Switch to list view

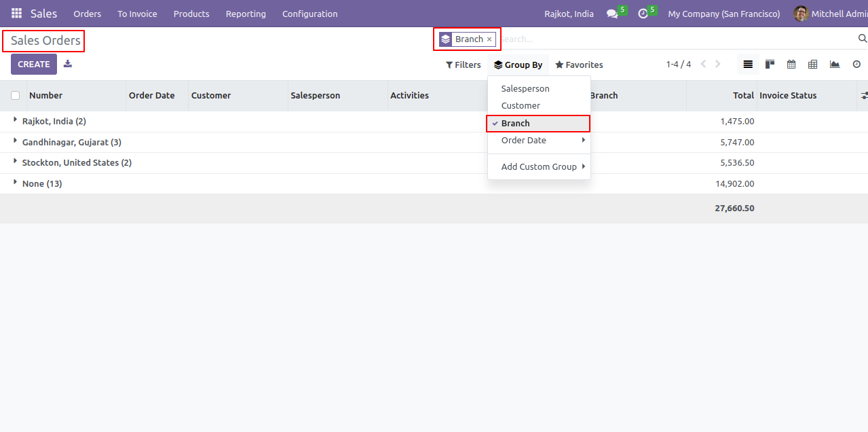tap(748, 65)
